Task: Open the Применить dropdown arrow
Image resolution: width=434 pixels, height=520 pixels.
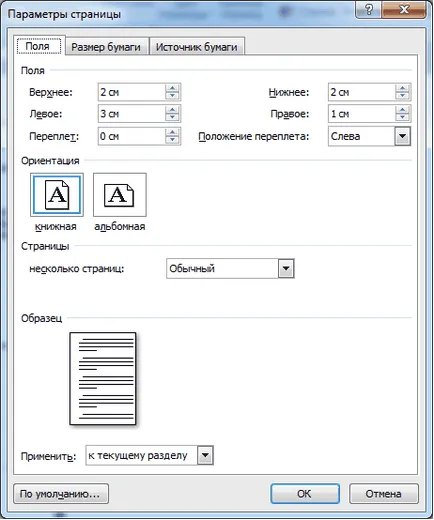Action: 205,455
